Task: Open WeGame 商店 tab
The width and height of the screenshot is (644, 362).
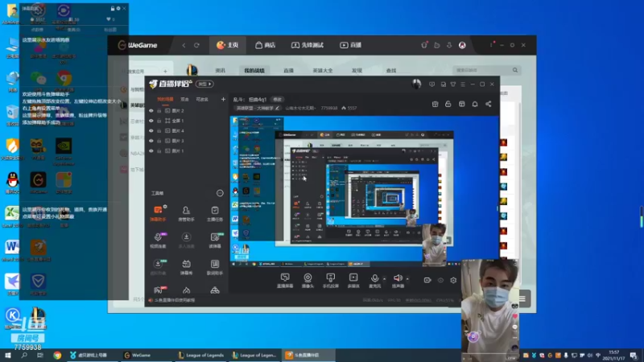Action: click(x=266, y=45)
